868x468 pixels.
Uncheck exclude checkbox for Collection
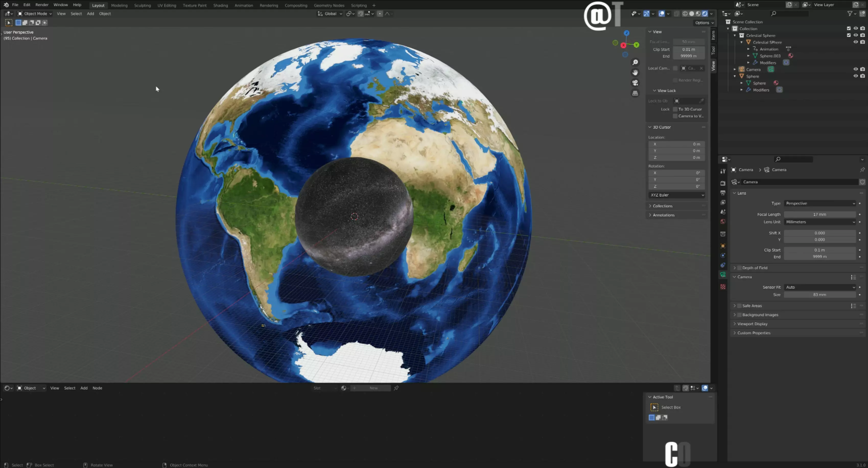click(848, 29)
